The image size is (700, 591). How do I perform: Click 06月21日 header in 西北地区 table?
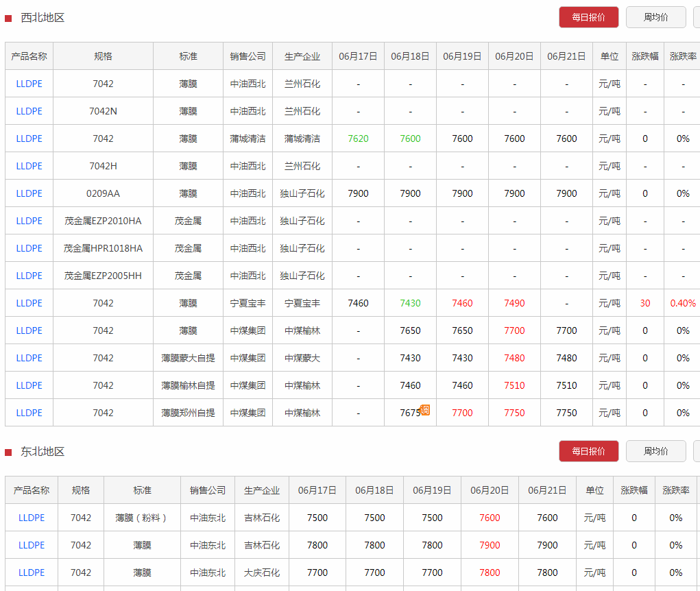[x=566, y=56]
